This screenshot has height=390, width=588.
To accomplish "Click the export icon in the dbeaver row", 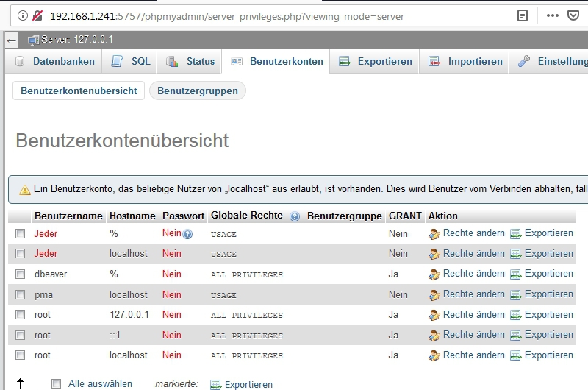I will 516,274.
